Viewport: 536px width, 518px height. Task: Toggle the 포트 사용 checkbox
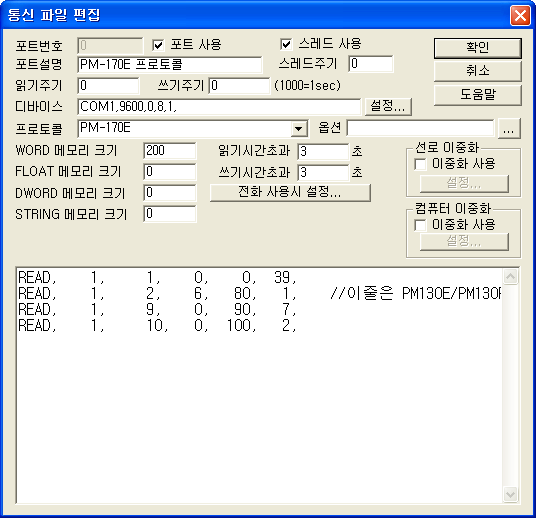click(x=158, y=45)
